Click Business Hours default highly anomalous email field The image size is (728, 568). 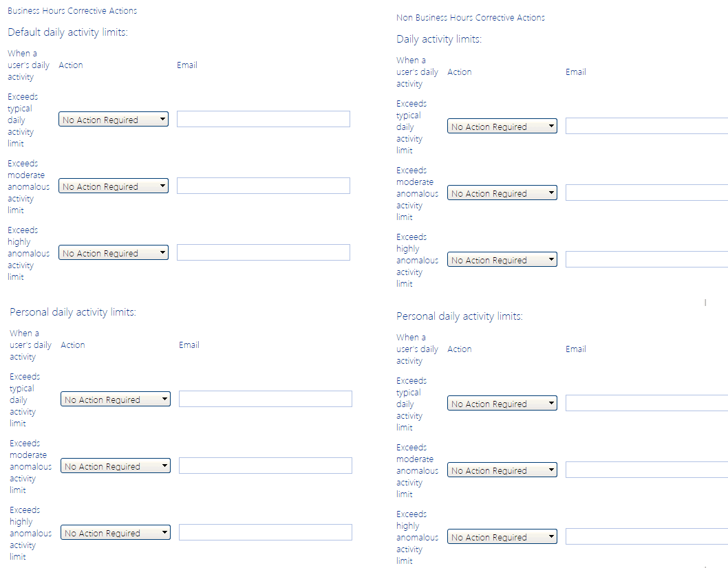point(264,252)
